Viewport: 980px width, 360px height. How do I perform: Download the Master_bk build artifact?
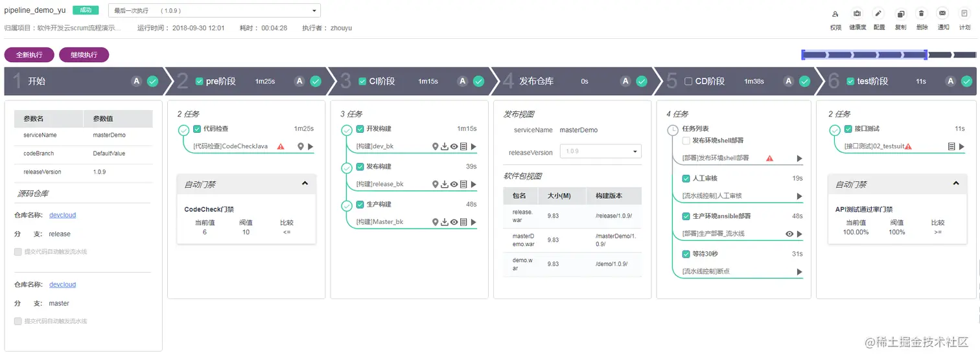pos(445,222)
